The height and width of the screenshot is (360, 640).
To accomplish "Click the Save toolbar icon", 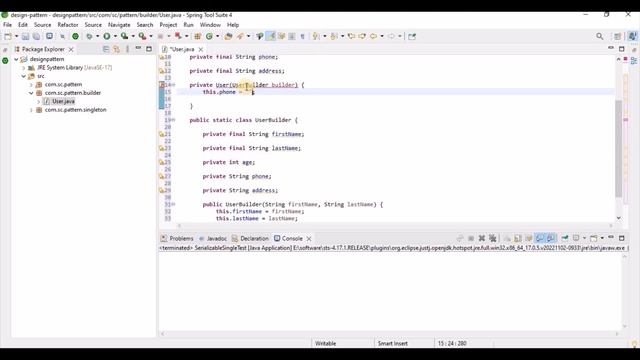I will [25, 36].
